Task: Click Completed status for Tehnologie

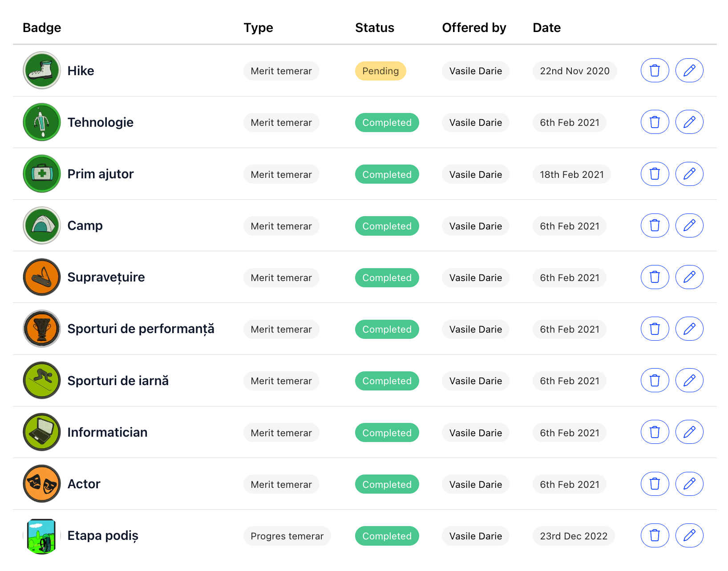Action: 387,123
